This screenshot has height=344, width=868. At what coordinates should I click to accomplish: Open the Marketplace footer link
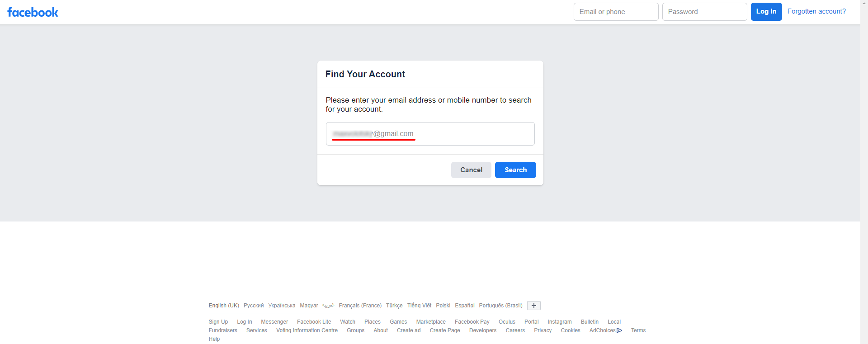tap(431, 322)
